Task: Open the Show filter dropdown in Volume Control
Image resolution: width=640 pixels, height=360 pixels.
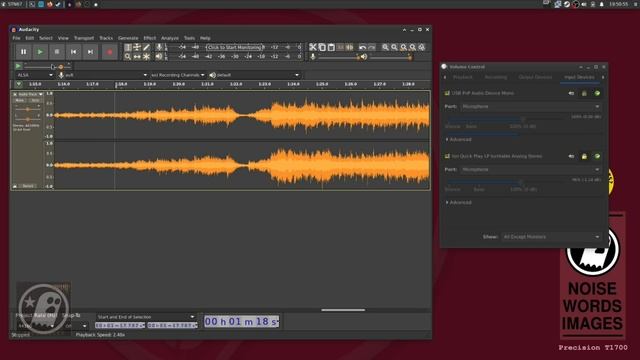Action: click(551, 237)
